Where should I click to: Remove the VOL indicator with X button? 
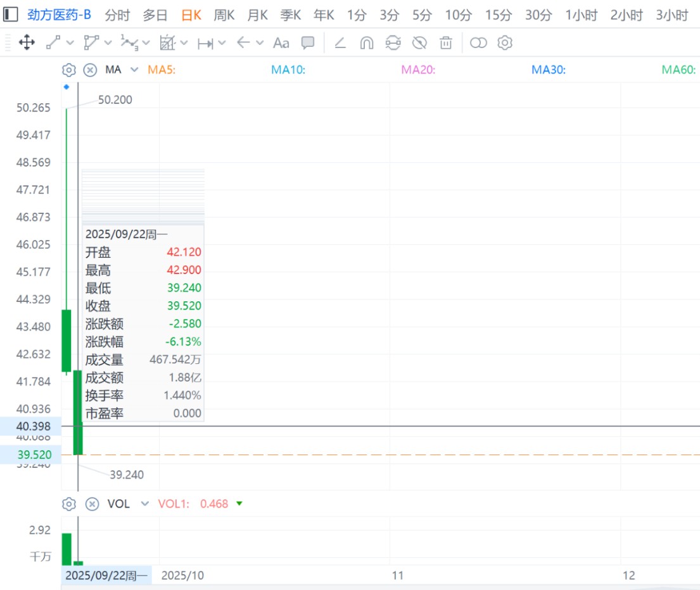(92, 504)
